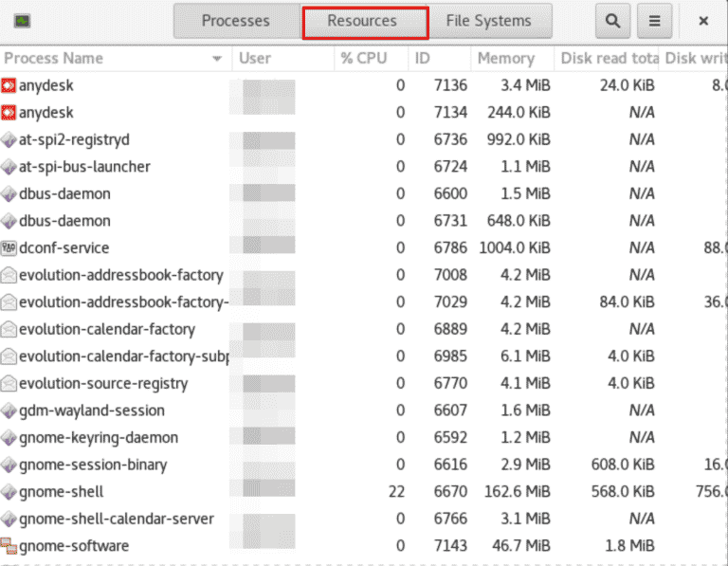Click the 608.0 KiB disk read value
The height and width of the screenshot is (566, 728).
(623, 465)
